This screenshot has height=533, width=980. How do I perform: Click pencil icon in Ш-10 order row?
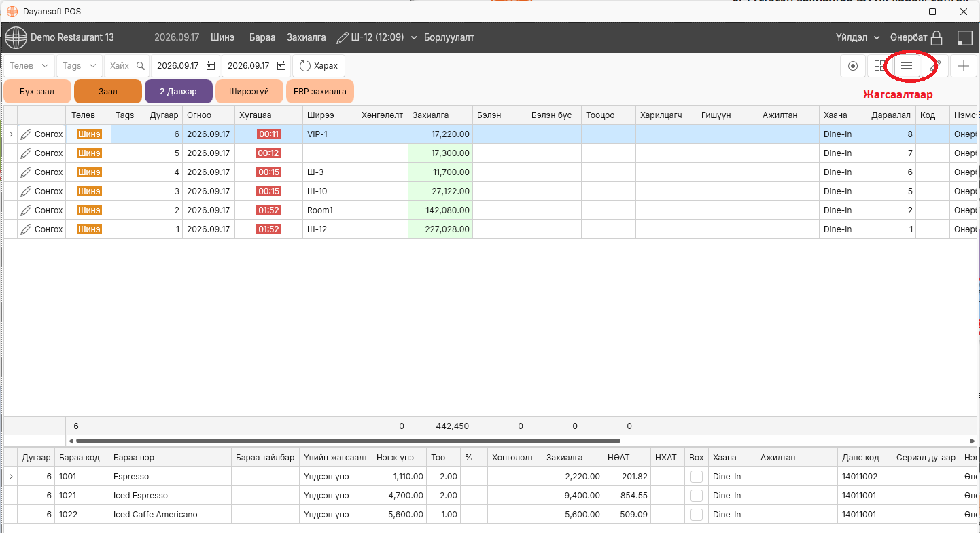26,191
